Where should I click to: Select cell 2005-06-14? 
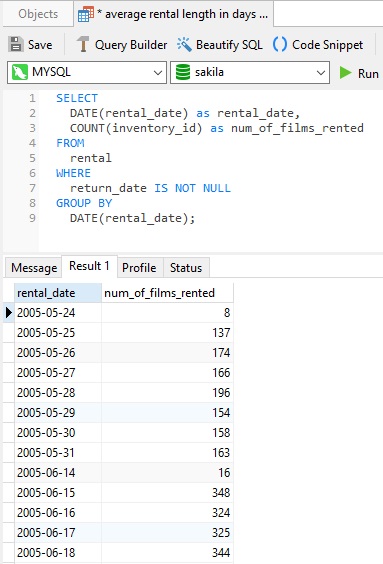click(58, 472)
